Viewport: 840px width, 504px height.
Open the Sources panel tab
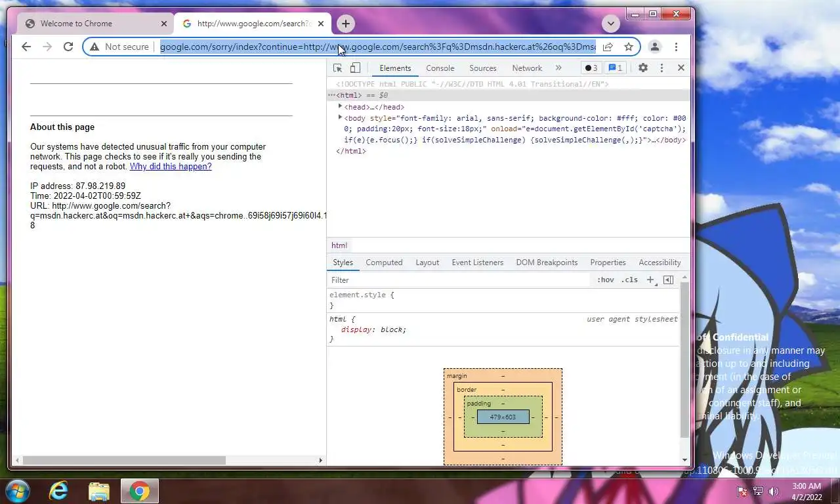click(x=483, y=68)
